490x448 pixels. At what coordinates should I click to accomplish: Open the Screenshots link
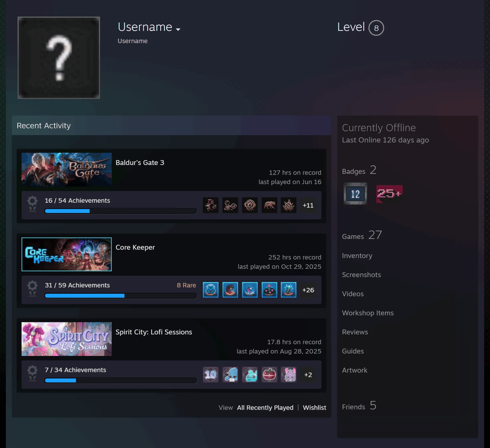[361, 275]
